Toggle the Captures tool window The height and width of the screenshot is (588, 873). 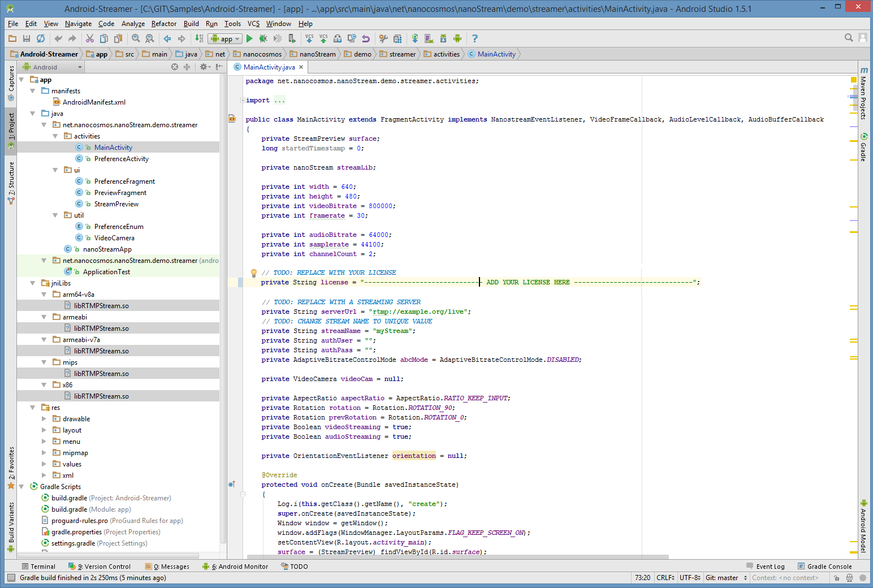11,83
